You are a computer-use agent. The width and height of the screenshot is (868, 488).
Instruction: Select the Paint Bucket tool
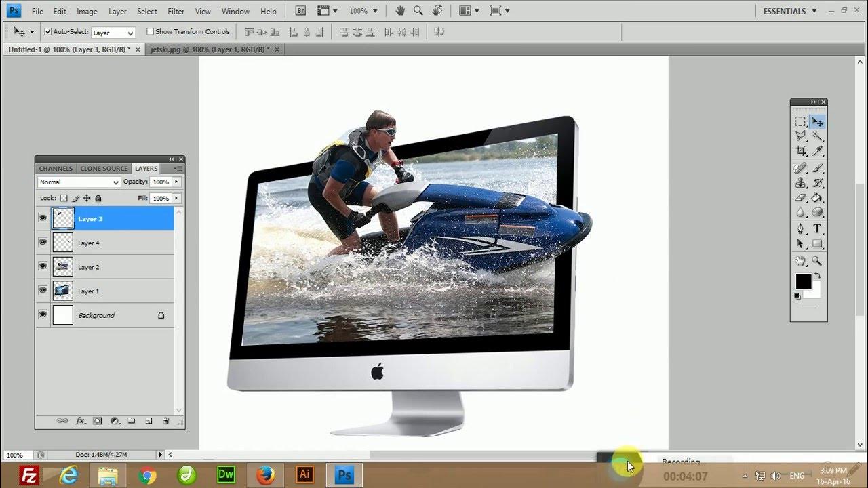tap(817, 198)
